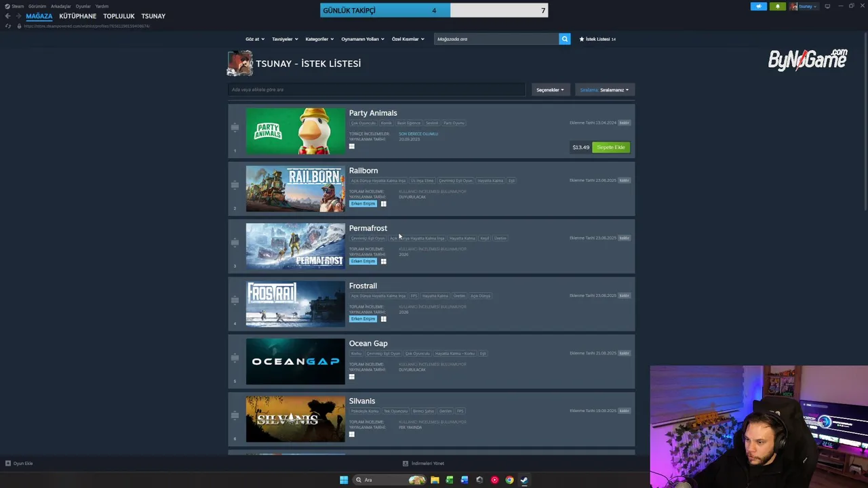This screenshot has width=868, height=488.
Task: Open the Oyunlar menu
Action: pos(83,6)
